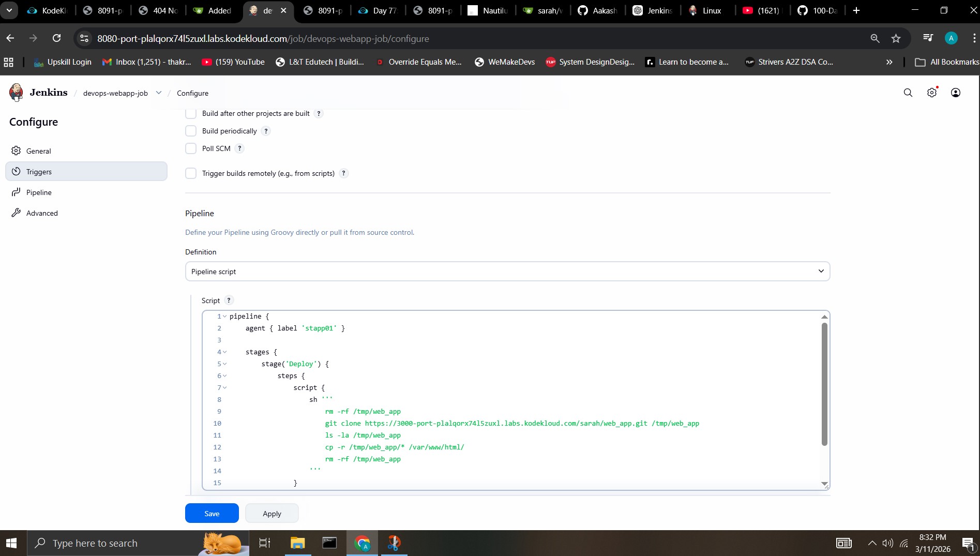Switch to the Linux browser tab

pos(706,10)
